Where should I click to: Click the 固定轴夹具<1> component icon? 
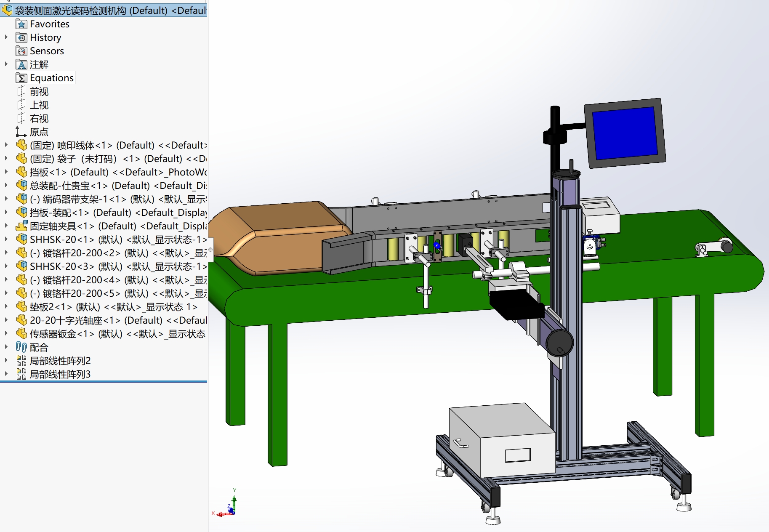tap(21, 226)
